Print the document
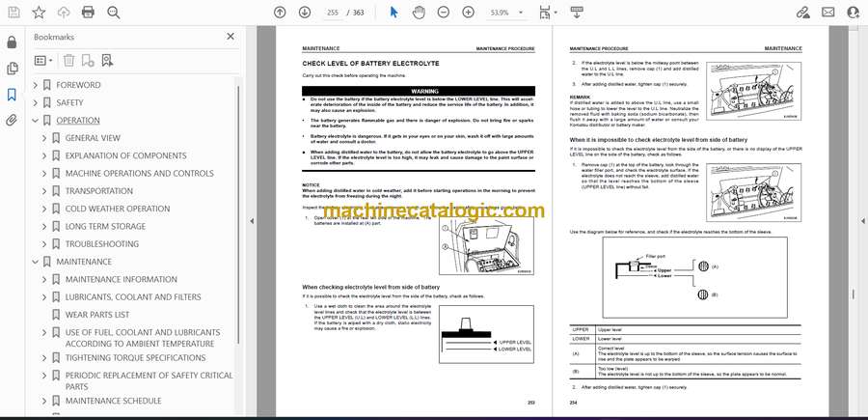Viewport: 868px width, 420px height. click(88, 13)
